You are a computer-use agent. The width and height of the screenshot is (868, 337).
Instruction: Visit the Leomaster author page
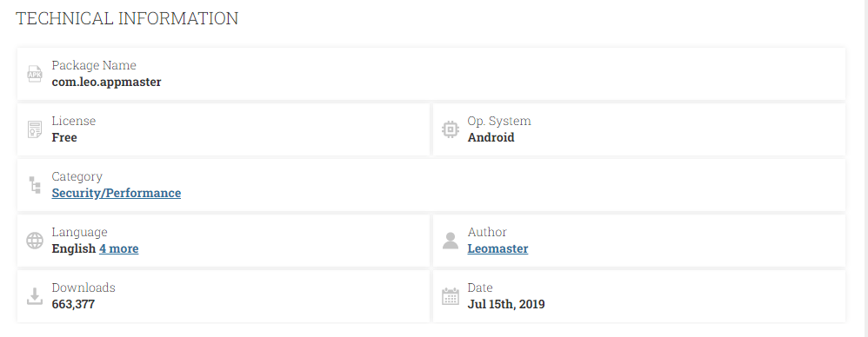497,248
